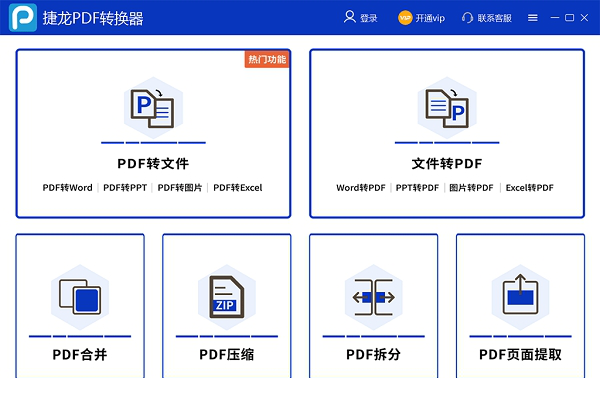The height and width of the screenshot is (393, 600).
Task: Click the PDF转文件 heading
Action: (x=153, y=164)
